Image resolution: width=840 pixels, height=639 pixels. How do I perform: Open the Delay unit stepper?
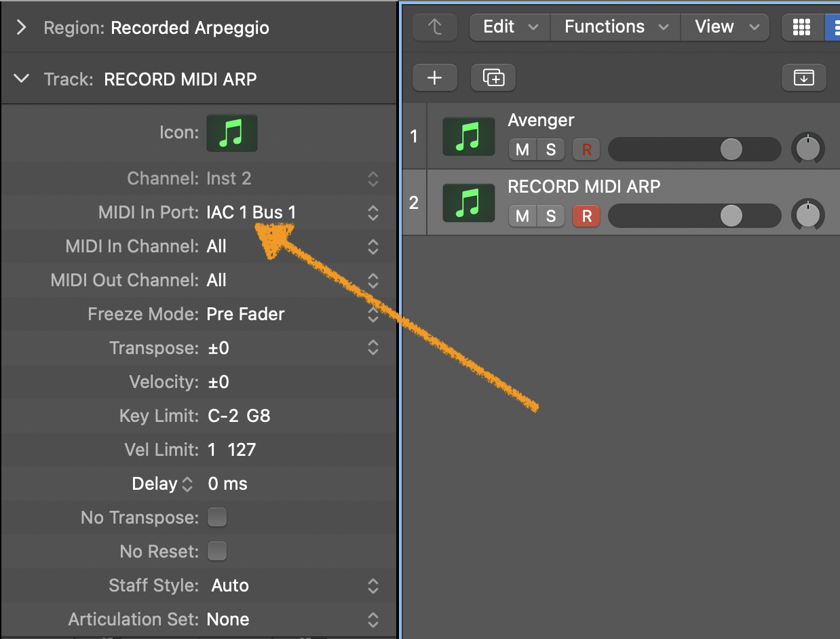click(x=188, y=484)
